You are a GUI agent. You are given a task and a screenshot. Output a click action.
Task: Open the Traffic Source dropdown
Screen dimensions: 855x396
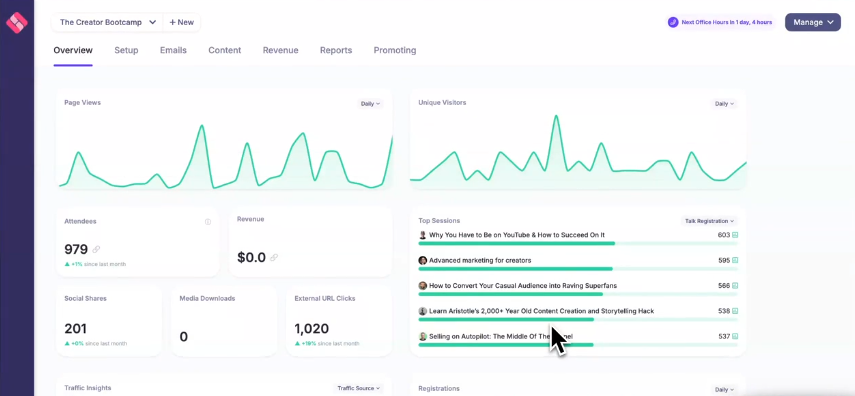tap(358, 388)
